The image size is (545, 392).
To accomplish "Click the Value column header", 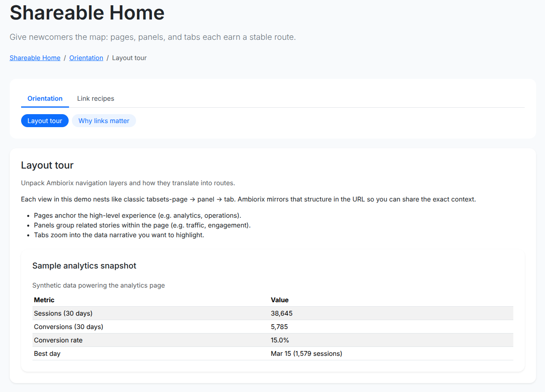I will click(x=279, y=300).
